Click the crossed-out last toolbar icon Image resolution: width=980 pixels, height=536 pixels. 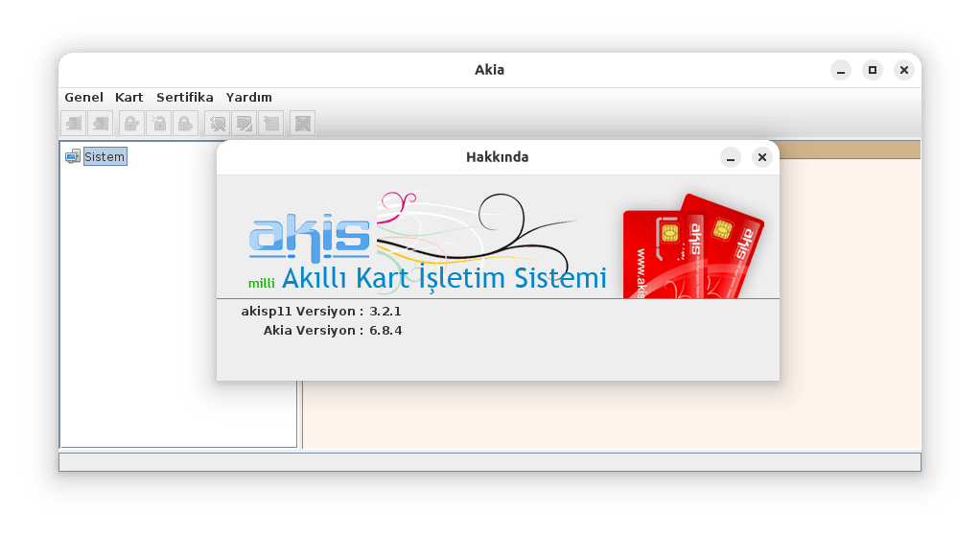tap(303, 123)
